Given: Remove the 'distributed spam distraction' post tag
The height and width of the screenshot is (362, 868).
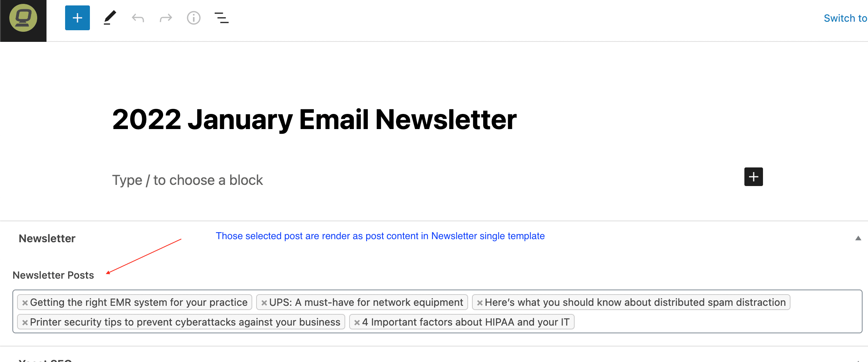Looking at the screenshot, I should 480,303.
